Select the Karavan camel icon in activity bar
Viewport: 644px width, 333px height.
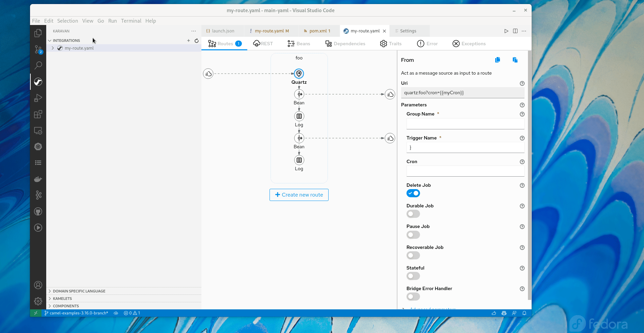[38, 82]
